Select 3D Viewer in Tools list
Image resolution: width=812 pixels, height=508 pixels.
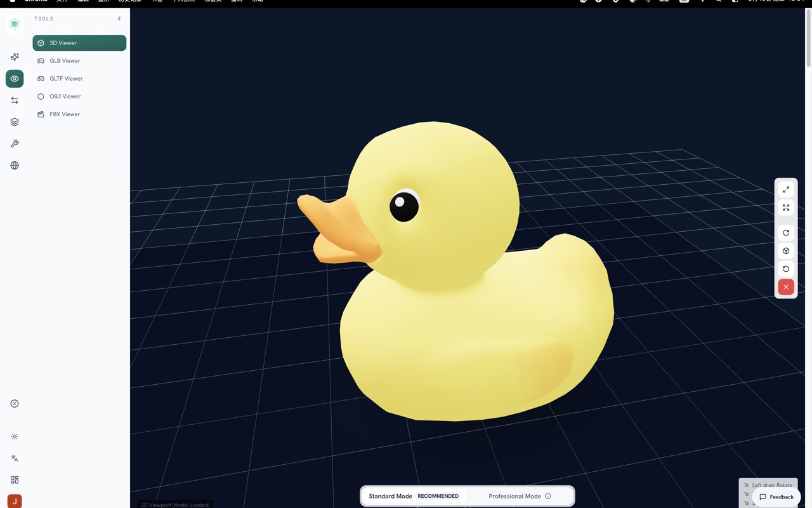(79, 43)
